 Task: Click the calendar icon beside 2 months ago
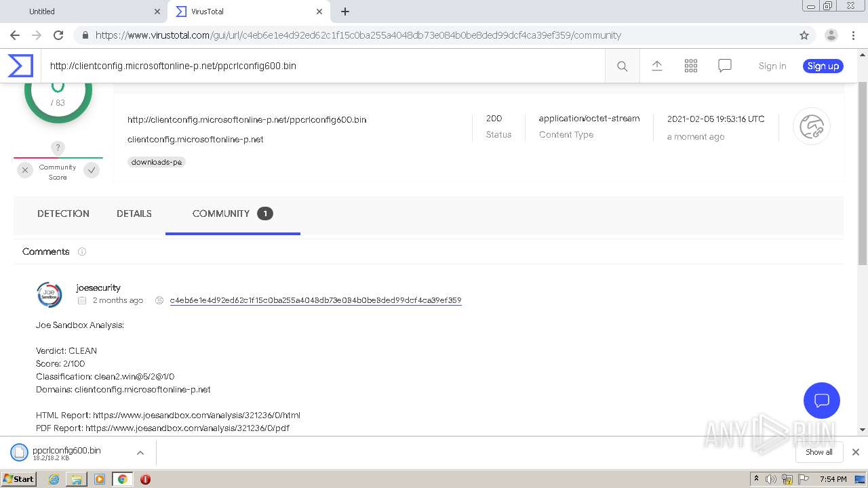(82, 300)
